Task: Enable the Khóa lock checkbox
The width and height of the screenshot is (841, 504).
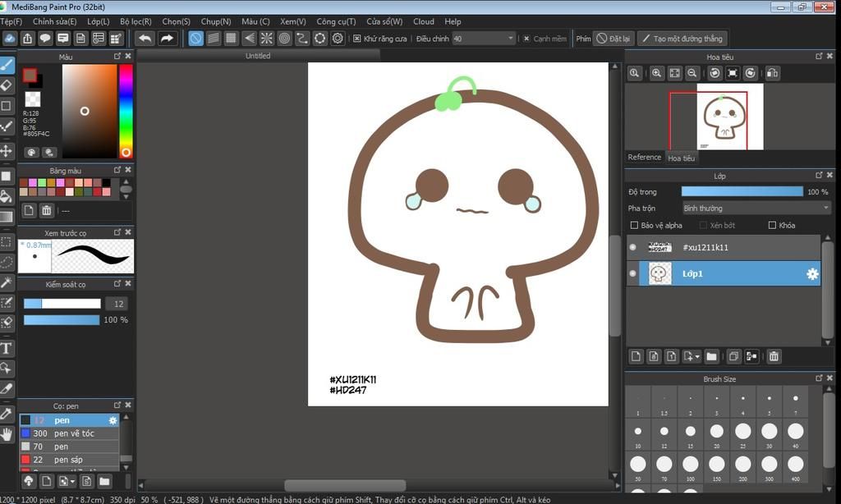Action: click(x=772, y=225)
